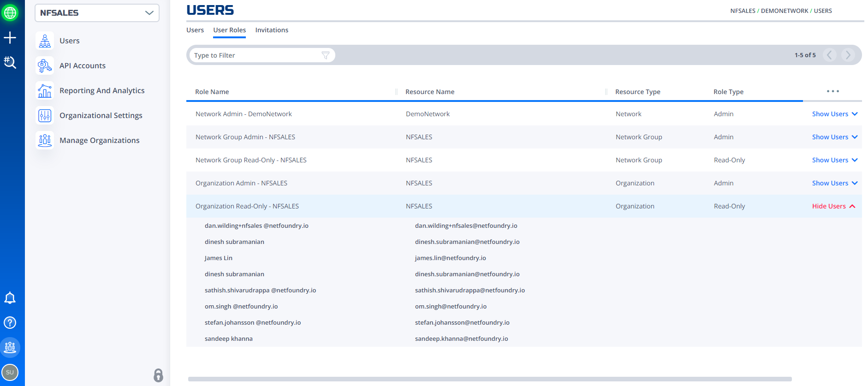Image resolution: width=868 pixels, height=386 pixels.
Task: Click Network Group Admin - NFSALES role name
Action: pyautogui.click(x=245, y=137)
